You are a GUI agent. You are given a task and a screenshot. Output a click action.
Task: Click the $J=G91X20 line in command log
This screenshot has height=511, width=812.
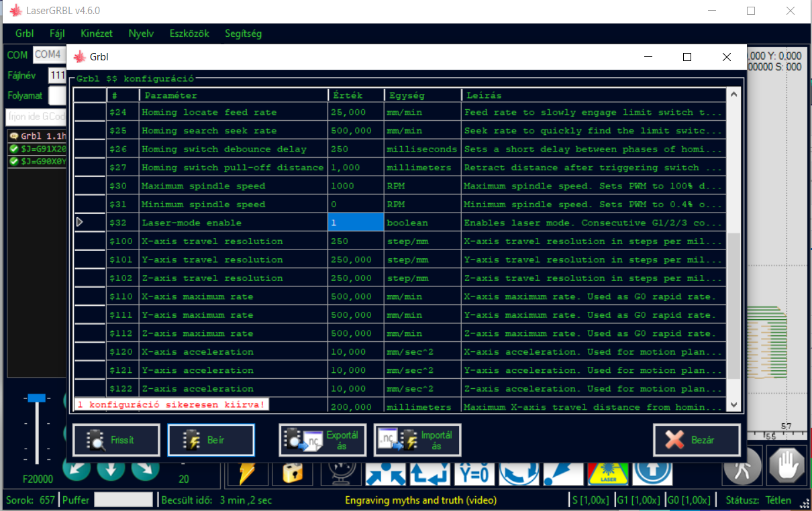coord(38,149)
